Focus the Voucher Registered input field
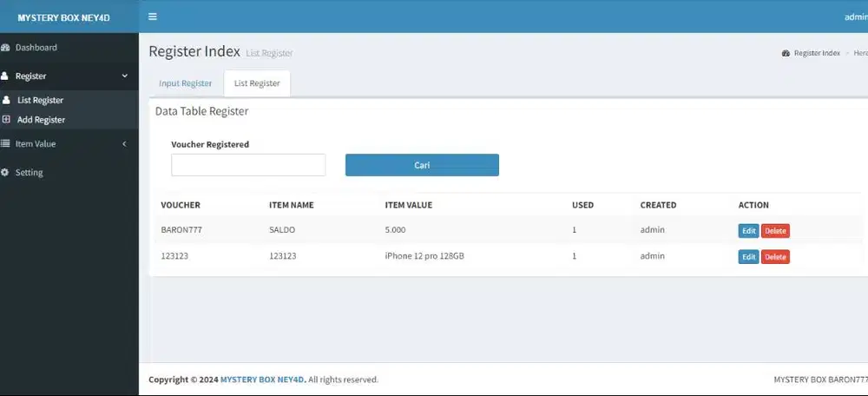868x396 pixels. tap(248, 165)
